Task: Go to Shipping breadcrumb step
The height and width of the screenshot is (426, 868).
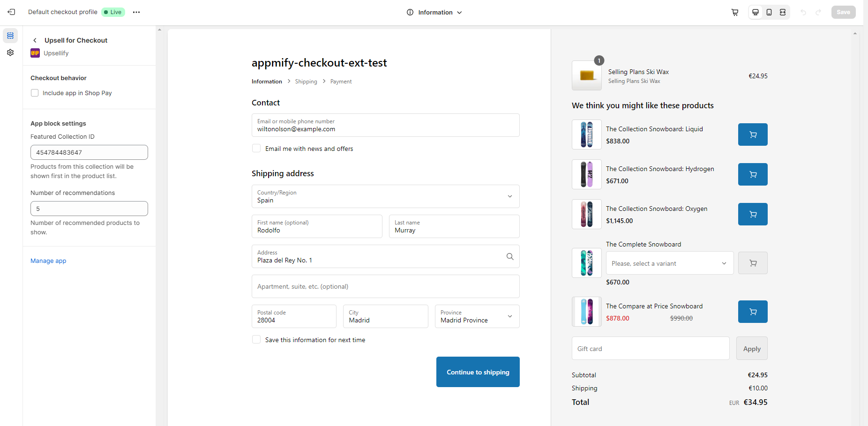Action: (306, 82)
